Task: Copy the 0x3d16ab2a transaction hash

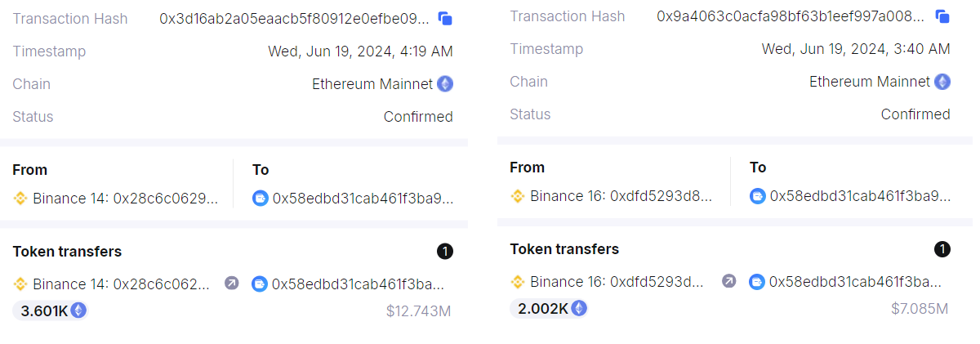Action: (x=445, y=19)
